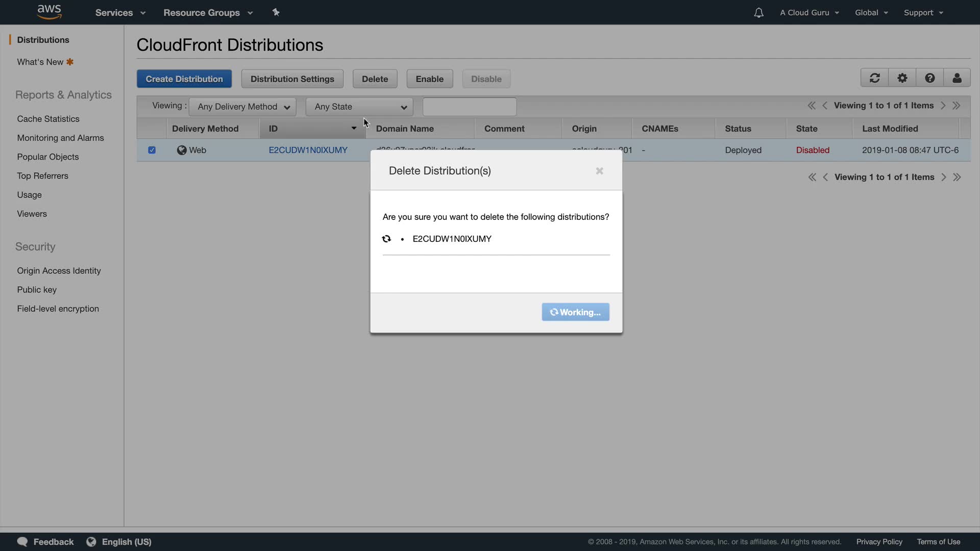Viewport: 980px width, 551px height.
Task: Expand the Services menu
Action: (120, 13)
